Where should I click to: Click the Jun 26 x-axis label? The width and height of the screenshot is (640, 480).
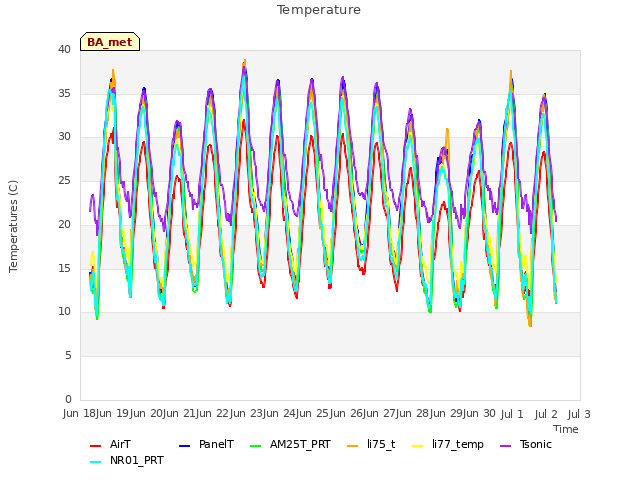347,414
